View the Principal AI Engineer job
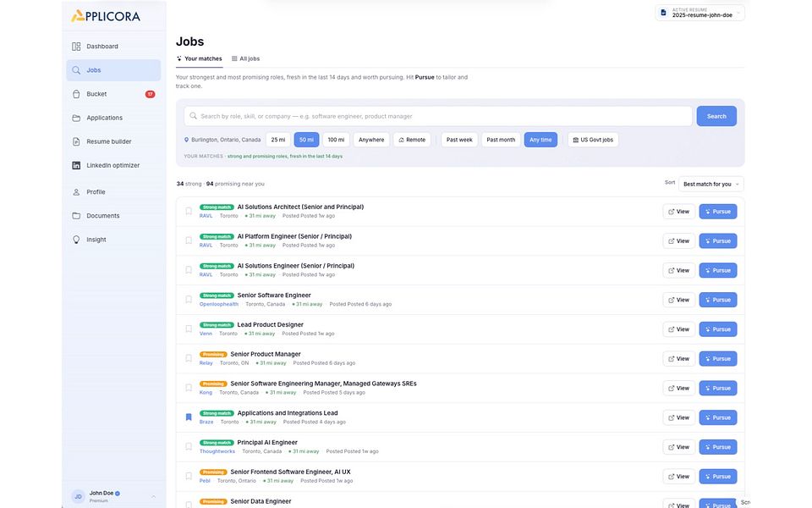 point(679,447)
